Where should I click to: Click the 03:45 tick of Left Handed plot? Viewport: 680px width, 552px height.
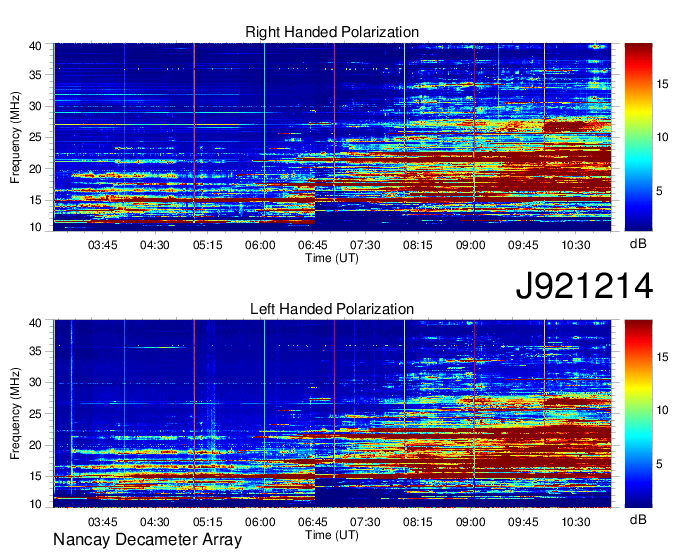[x=103, y=522]
